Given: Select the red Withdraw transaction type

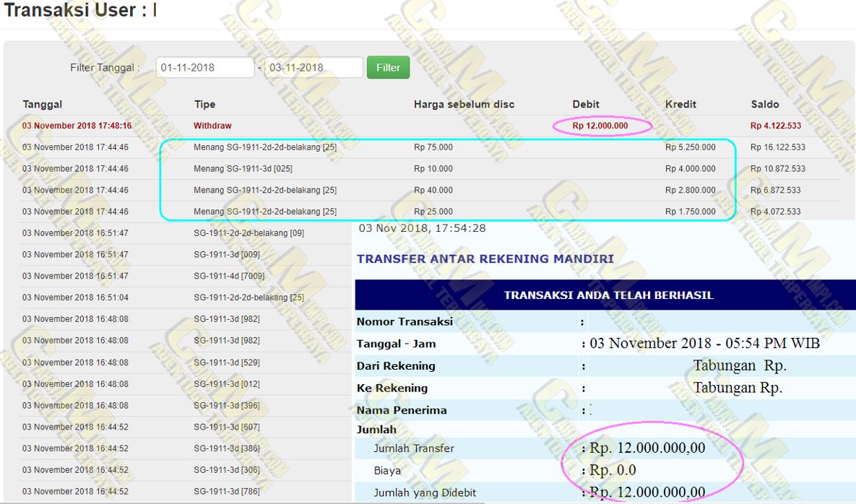Looking at the screenshot, I should coord(212,126).
